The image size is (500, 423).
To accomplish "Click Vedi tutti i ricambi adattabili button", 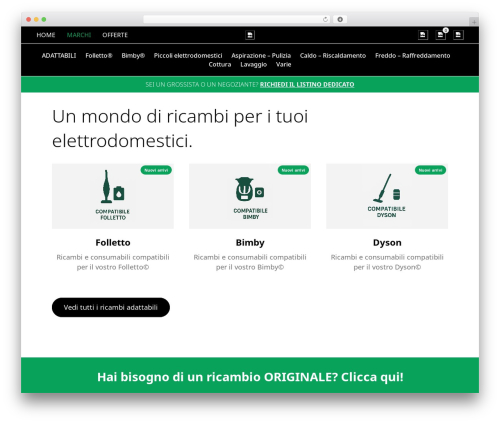I will (x=111, y=307).
